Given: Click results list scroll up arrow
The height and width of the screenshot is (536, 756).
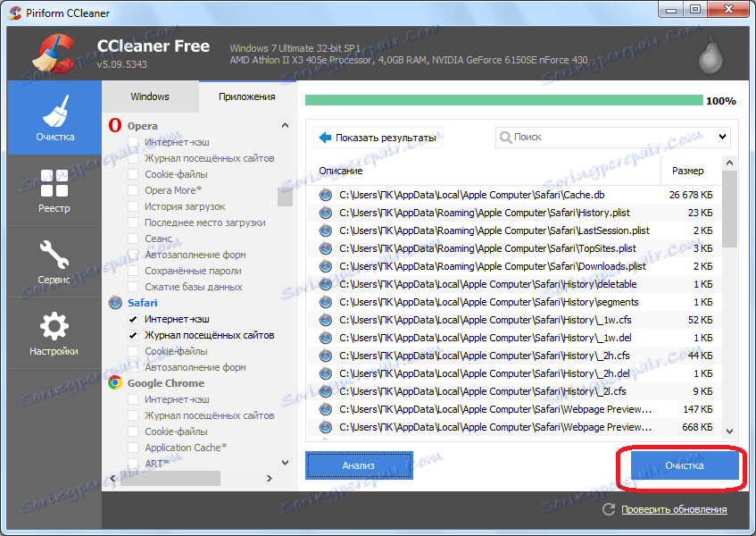Looking at the screenshot, I should (729, 163).
